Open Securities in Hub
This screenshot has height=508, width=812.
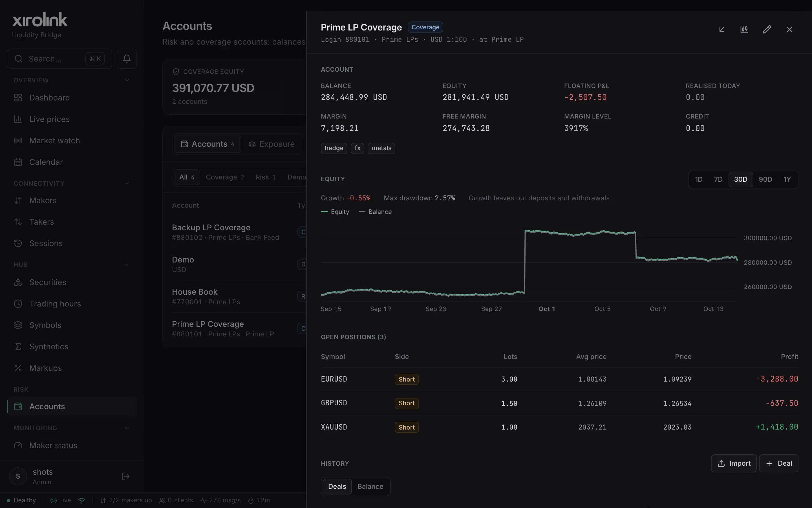tap(72, 283)
